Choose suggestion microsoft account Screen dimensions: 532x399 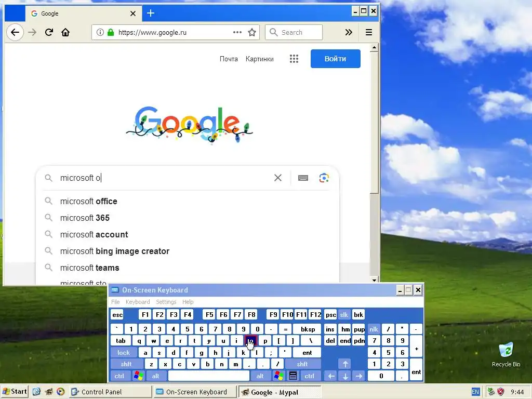click(x=187, y=234)
